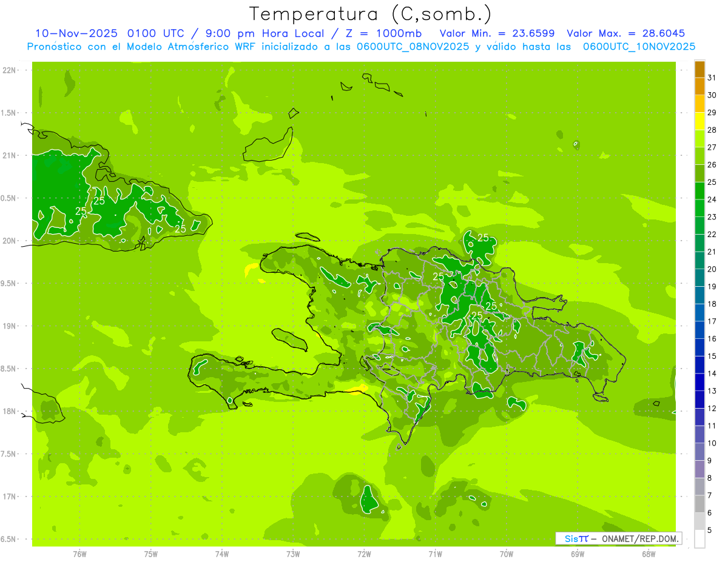Click the "0100 UTC" time label
Viewport: 728px width, 562px height.
pos(157,33)
